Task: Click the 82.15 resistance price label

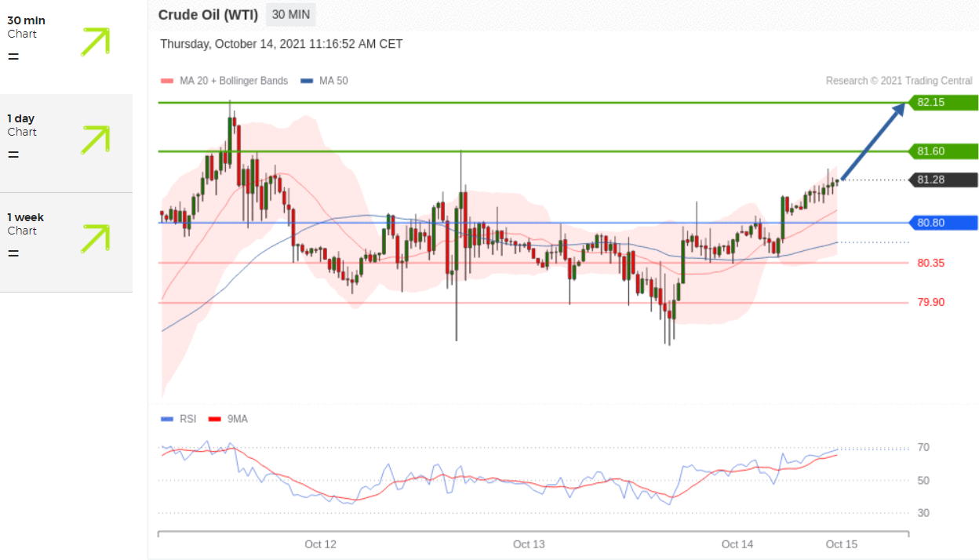Action: [x=942, y=103]
